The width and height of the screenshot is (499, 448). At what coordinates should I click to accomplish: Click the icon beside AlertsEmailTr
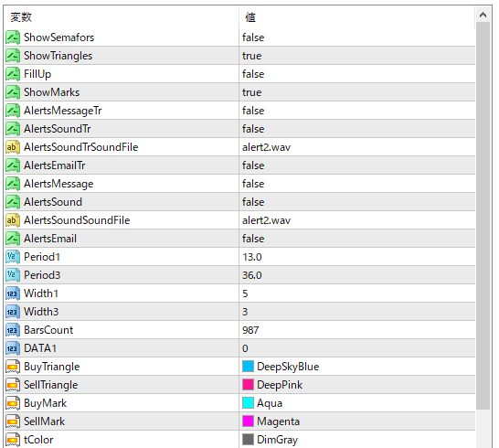pos(13,165)
